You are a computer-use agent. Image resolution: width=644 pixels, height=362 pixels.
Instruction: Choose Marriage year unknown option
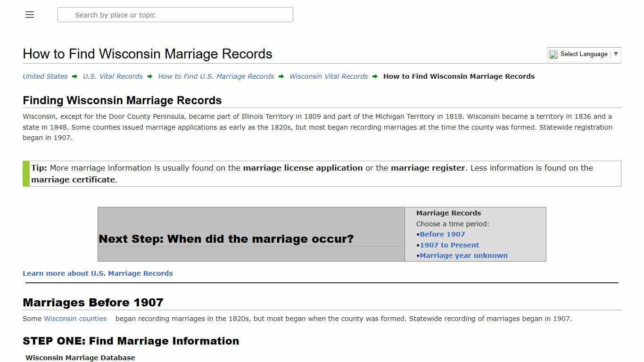coord(463,255)
